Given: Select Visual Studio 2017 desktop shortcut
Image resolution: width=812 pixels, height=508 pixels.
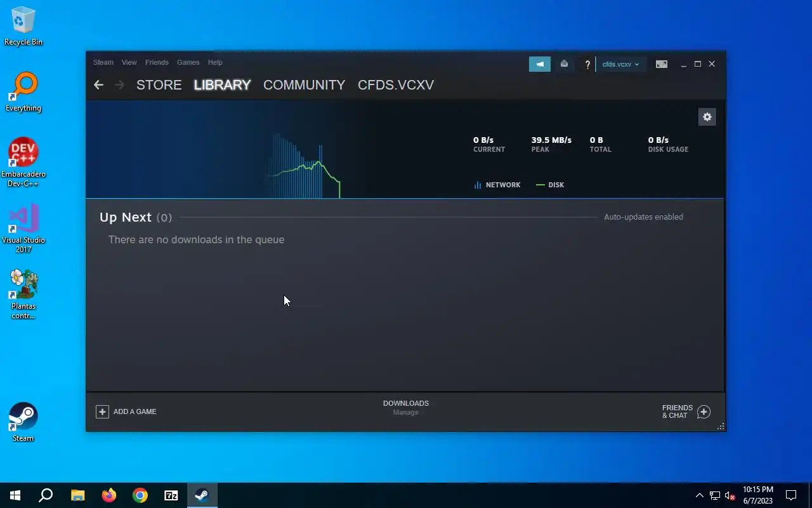Looking at the screenshot, I should [x=23, y=229].
